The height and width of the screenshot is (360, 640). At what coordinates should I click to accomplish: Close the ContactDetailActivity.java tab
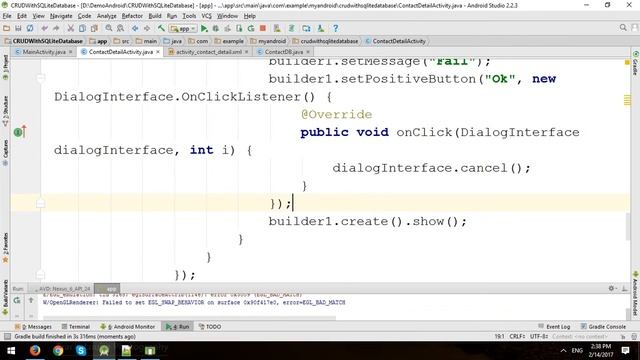[158, 52]
